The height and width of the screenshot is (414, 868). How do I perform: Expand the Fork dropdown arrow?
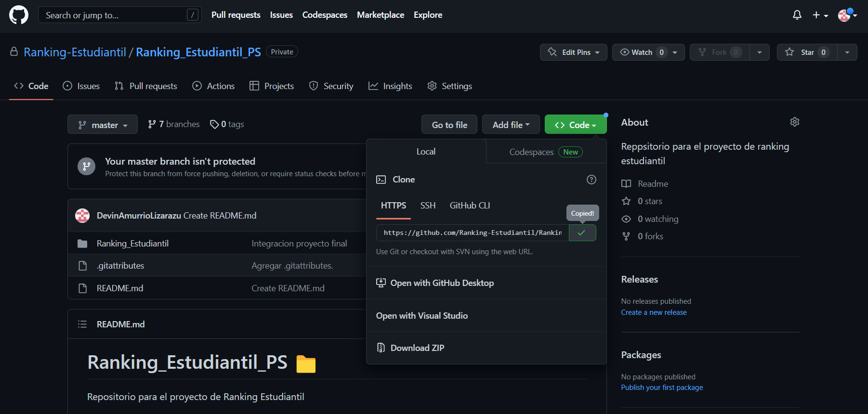pyautogui.click(x=760, y=52)
